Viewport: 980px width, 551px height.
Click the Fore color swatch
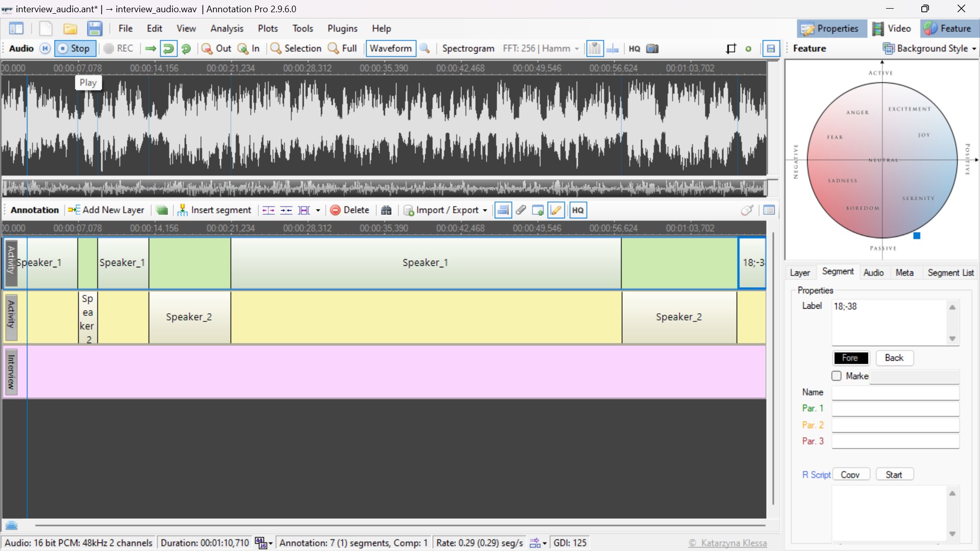(850, 358)
